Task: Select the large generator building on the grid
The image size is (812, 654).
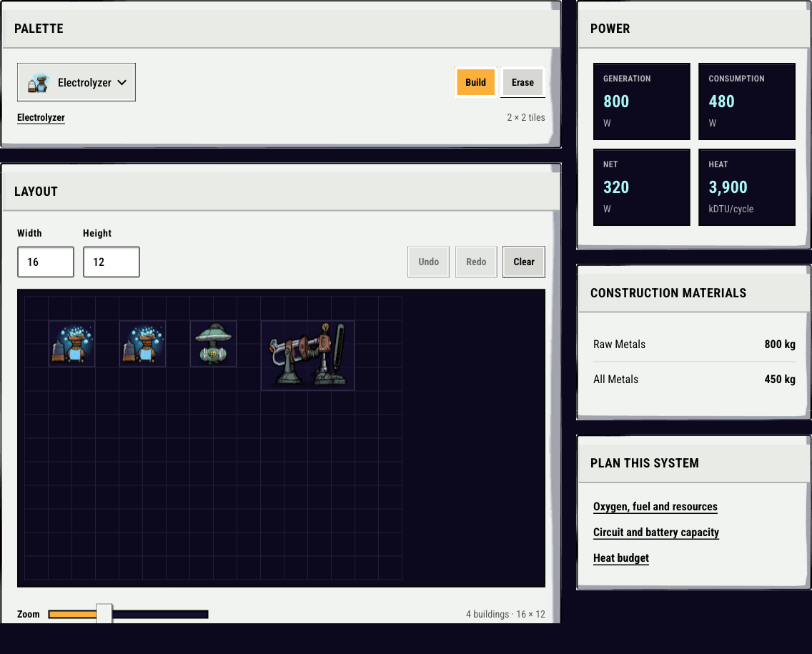Action: click(x=307, y=355)
